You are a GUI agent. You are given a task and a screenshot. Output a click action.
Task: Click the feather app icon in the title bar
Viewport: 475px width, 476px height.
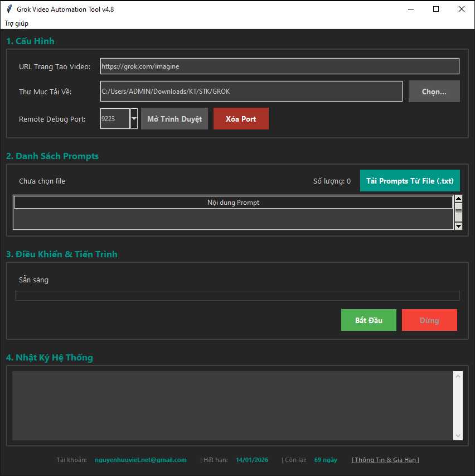point(9,9)
